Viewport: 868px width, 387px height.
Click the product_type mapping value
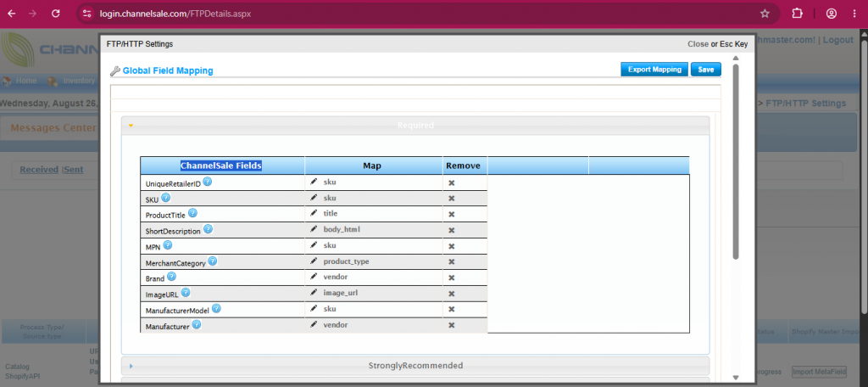tap(346, 261)
